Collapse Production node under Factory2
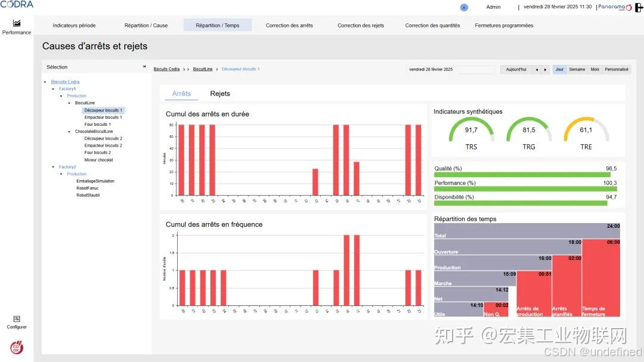Screen dimensions: 644x362 [x=61, y=174]
